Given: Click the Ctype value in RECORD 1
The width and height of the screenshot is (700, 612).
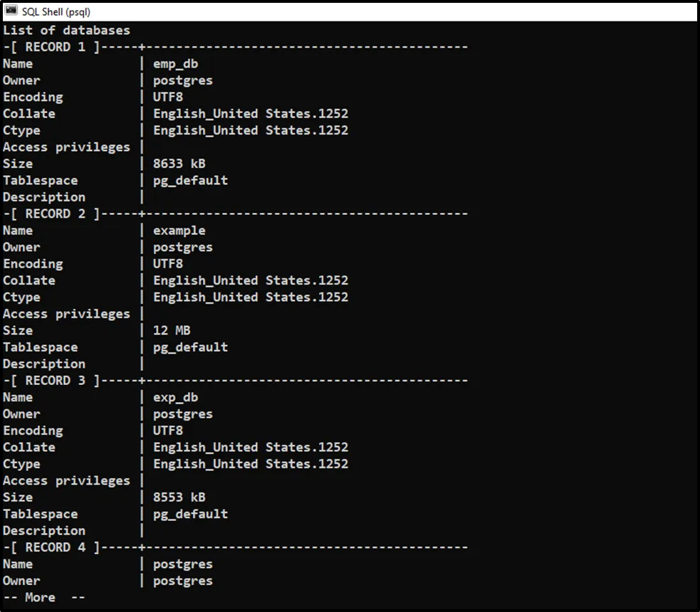Looking at the screenshot, I should tap(251, 130).
